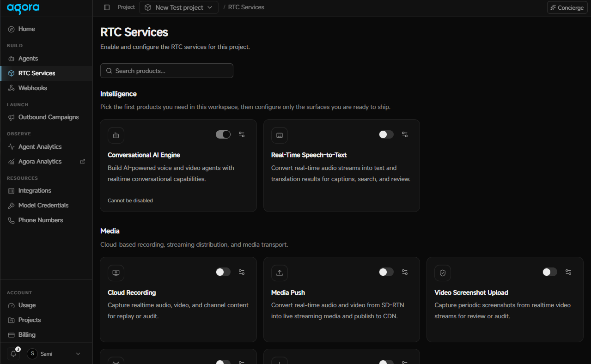Screen dimensions: 591x364
Task: Open the Agora Analytics entry
Action: 46,162
